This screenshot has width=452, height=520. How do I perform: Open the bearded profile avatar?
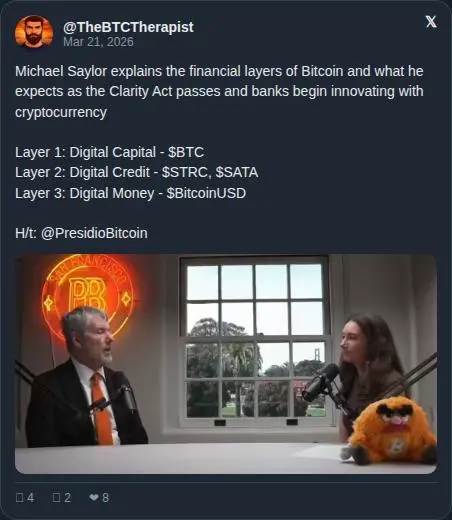click(x=34, y=32)
